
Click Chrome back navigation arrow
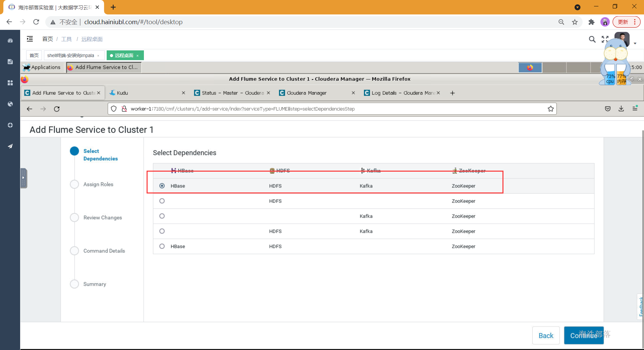tap(9, 22)
